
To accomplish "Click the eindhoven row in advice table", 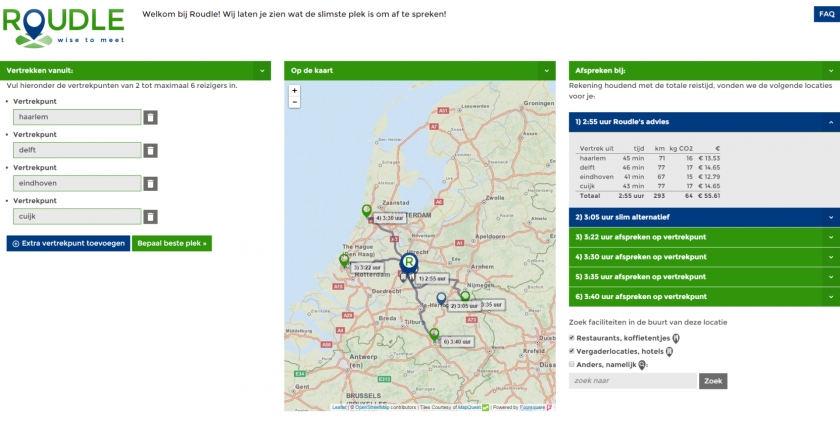I will 650,177.
